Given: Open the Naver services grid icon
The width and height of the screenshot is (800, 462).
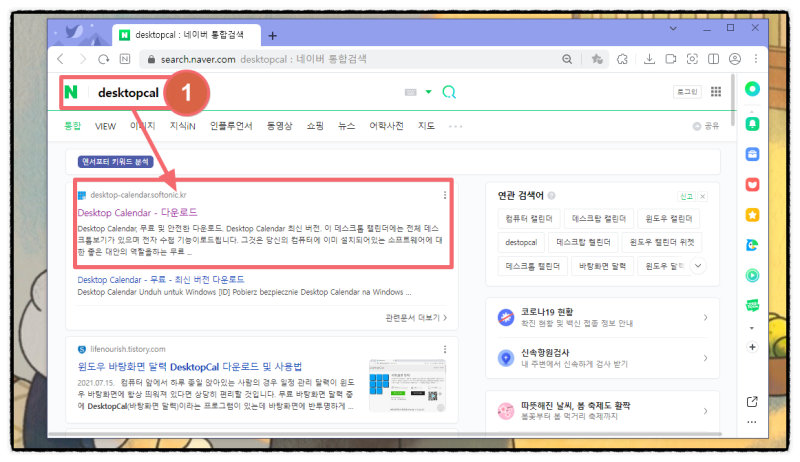Looking at the screenshot, I should point(716,92).
